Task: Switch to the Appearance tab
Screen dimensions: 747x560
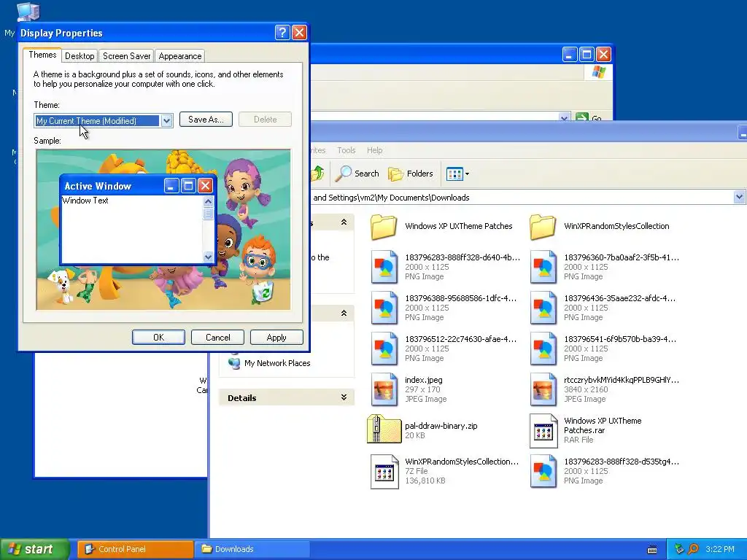Action: click(x=180, y=55)
